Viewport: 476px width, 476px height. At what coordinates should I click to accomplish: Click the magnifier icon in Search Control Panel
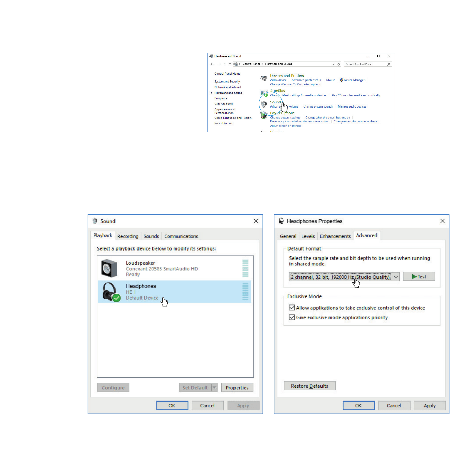[x=389, y=64]
